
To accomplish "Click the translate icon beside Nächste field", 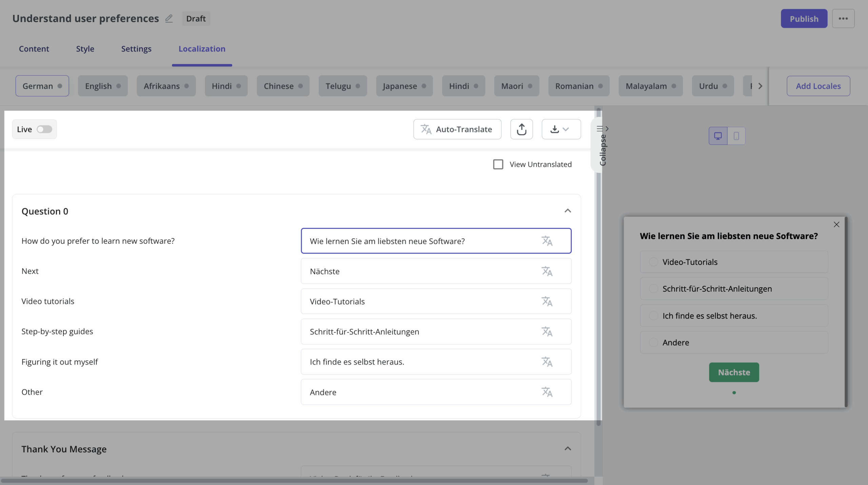I will [x=547, y=271].
